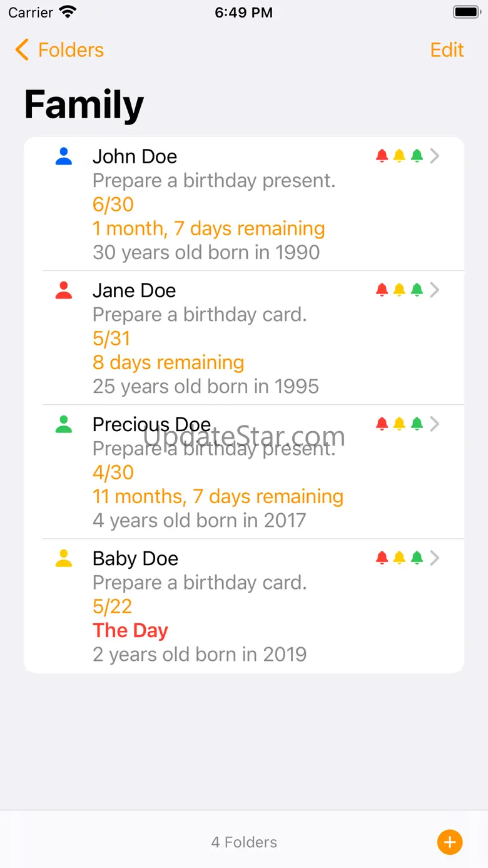Tap the yellow bell in Baby Doe's row
Image resolution: width=488 pixels, height=868 pixels.
tap(399, 558)
